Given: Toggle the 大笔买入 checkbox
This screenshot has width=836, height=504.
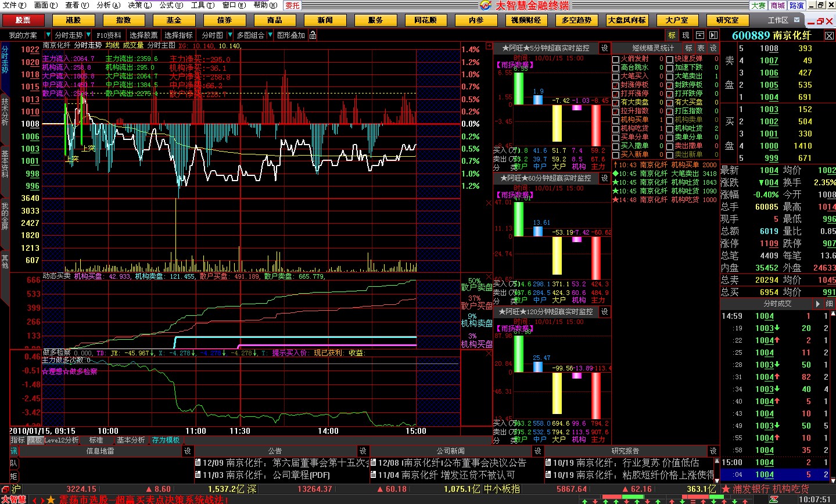Looking at the screenshot, I should coord(616,76).
